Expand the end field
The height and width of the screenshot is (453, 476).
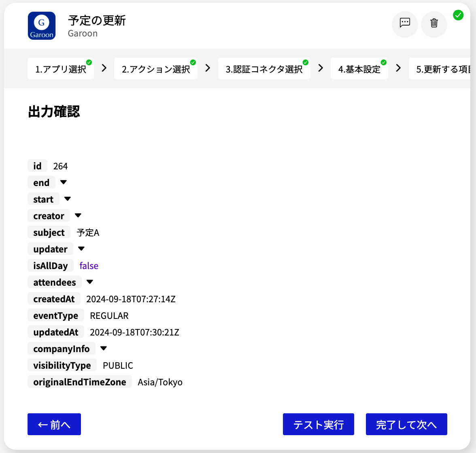click(63, 182)
